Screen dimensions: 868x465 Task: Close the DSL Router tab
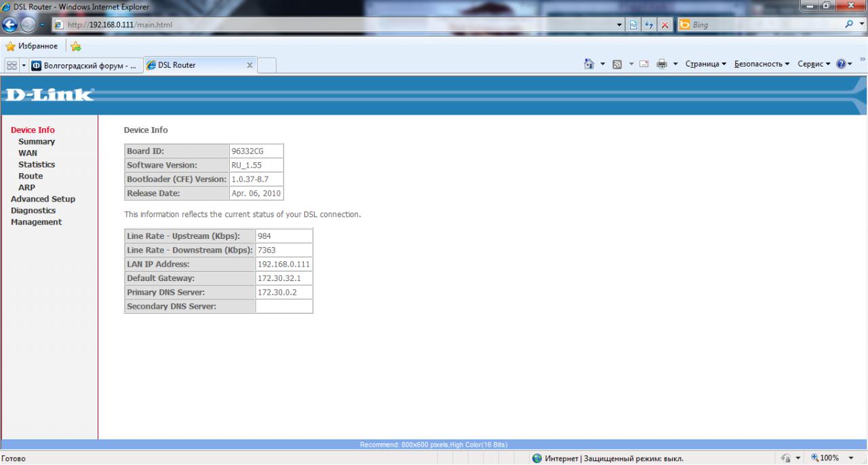click(250, 65)
